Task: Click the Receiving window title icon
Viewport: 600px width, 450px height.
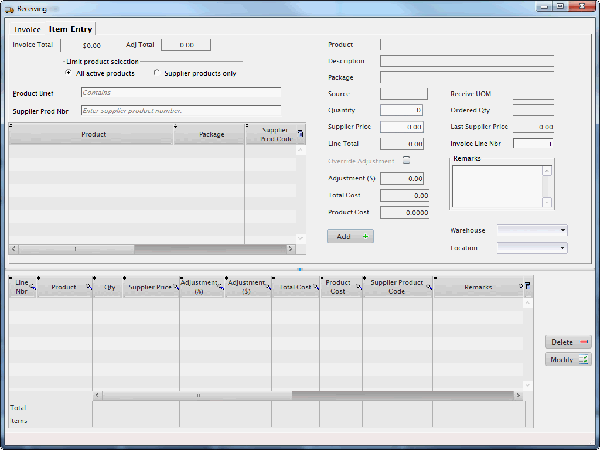Action: (x=10, y=8)
